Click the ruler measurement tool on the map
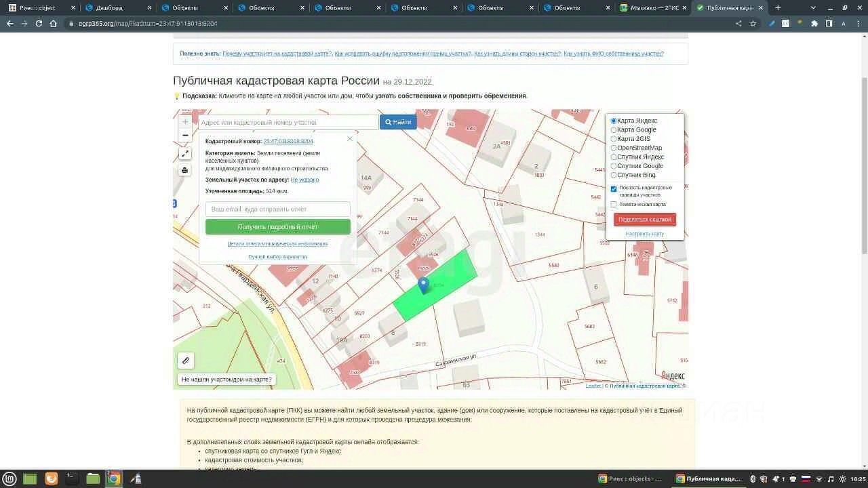 pos(186,361)
